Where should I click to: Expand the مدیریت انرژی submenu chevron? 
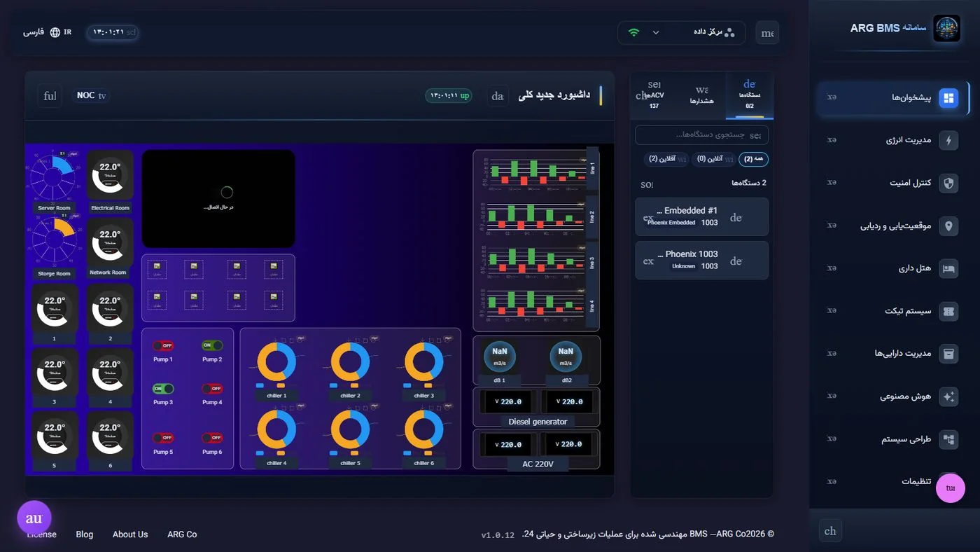832,140
